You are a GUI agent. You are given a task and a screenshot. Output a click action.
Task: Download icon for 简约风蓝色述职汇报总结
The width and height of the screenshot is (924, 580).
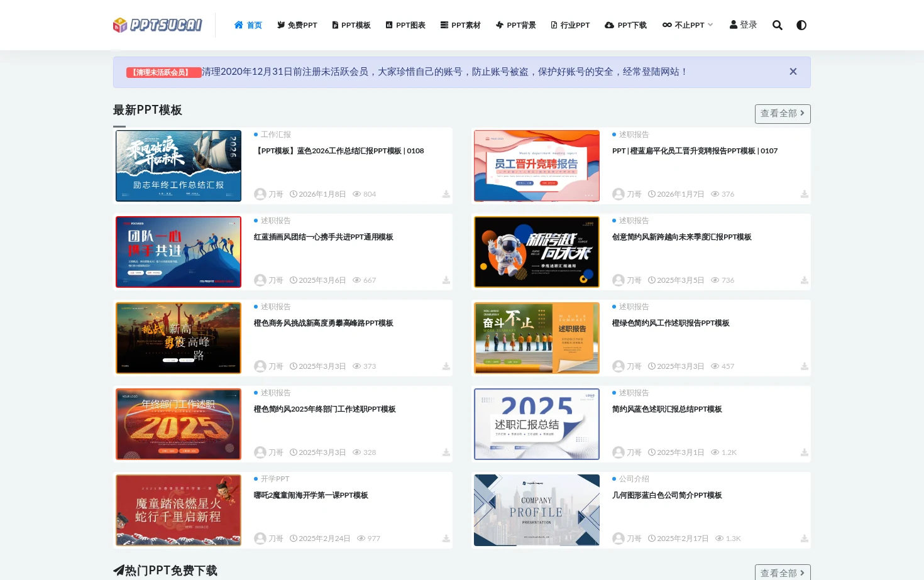805,452
